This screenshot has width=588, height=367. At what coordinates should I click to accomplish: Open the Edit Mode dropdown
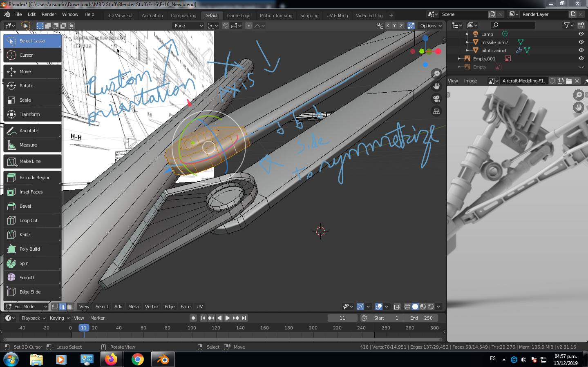(x=27, y=307)
